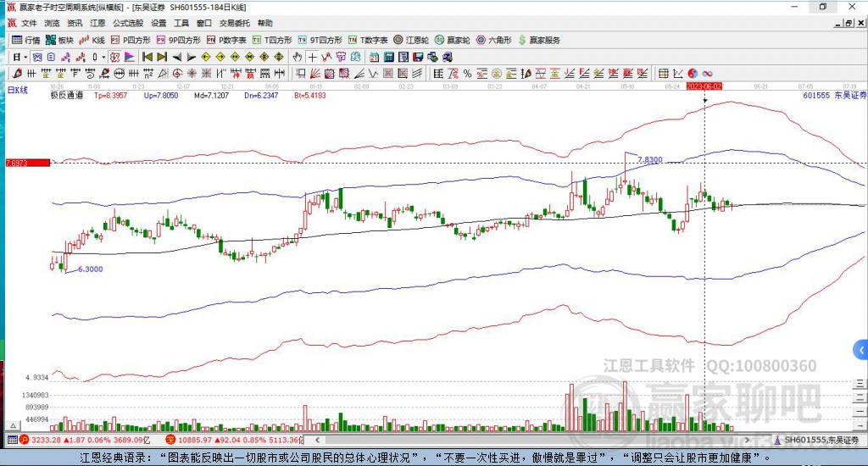
Task: Open the calendar icon showing 21
Action: [374, 57]
